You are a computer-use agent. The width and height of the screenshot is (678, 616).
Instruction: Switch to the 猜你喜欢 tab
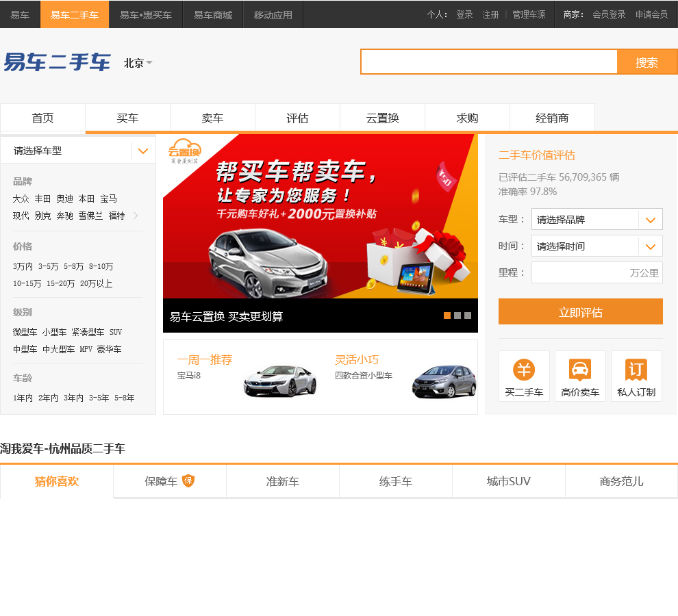click(x=57, y=481)
